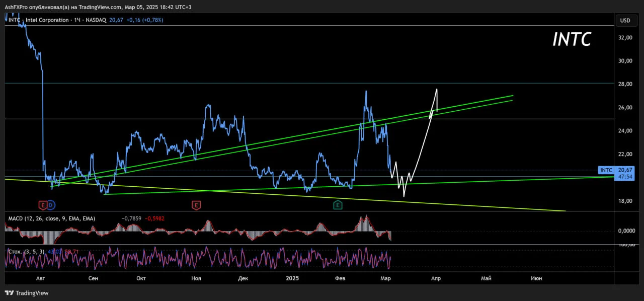Click the 22,00 price axis label
The height and width of the screenshot is (301, 644).
(625, 154)
